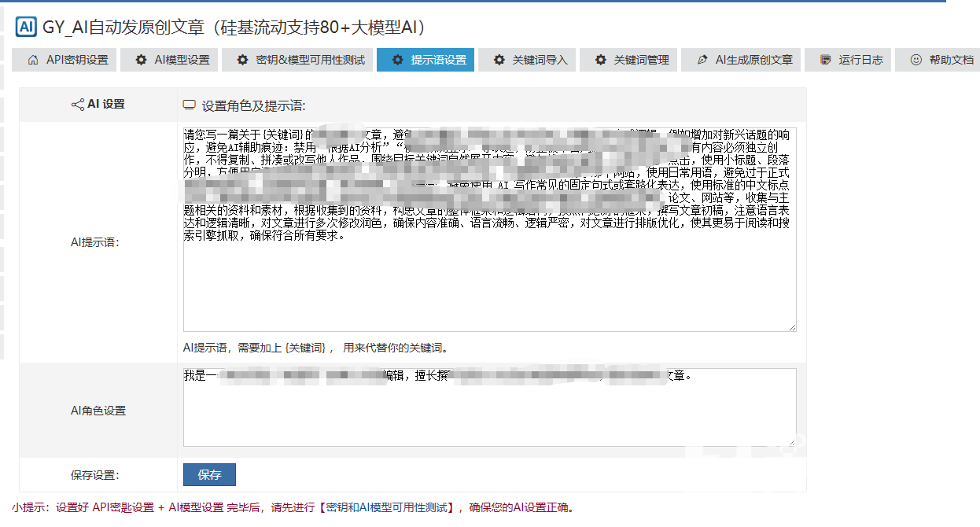Open the 密钥&模型可用性测试 tab
This screenshot has height=527, width=980.
(x=298, y=60)
